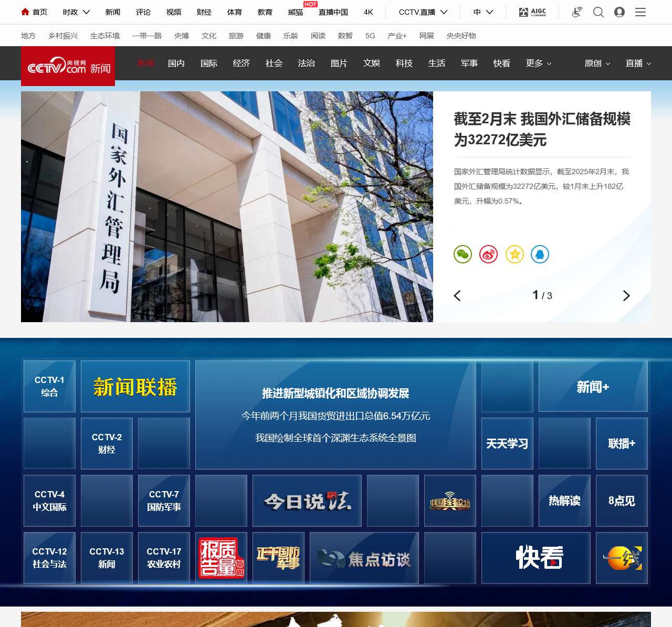Open accessibility mode icon
This screenshot has width=672, height=627.
point(577,12)
